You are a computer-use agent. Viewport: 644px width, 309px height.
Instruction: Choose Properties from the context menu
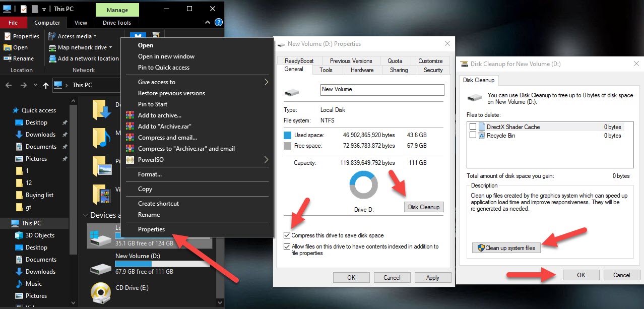[x=151, y=229]
